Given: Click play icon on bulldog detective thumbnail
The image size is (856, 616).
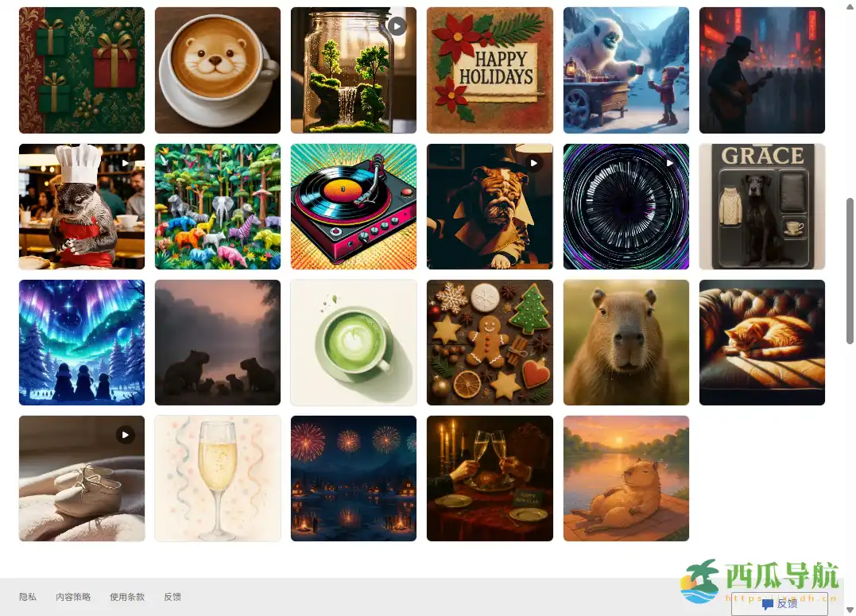Looking at the screenshot, I should pyautogui.click(x=533, y=163).
